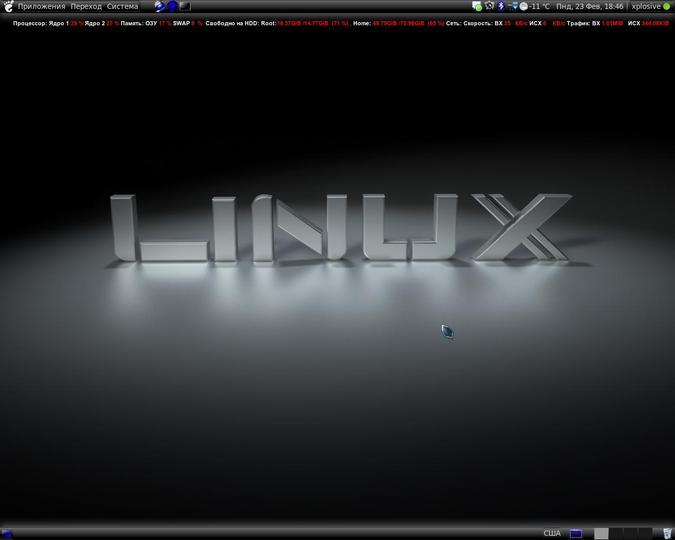Click the Процессор: Ядро 1 monitor text
The width and height of the screenshot is (675, 540).
tap(48, 23)
